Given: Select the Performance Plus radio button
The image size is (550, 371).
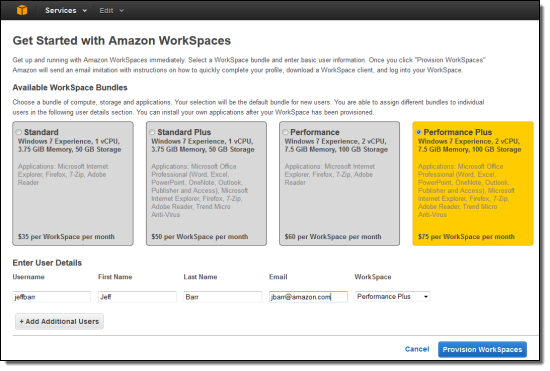Looking at the screenshot, I should 418,132.
